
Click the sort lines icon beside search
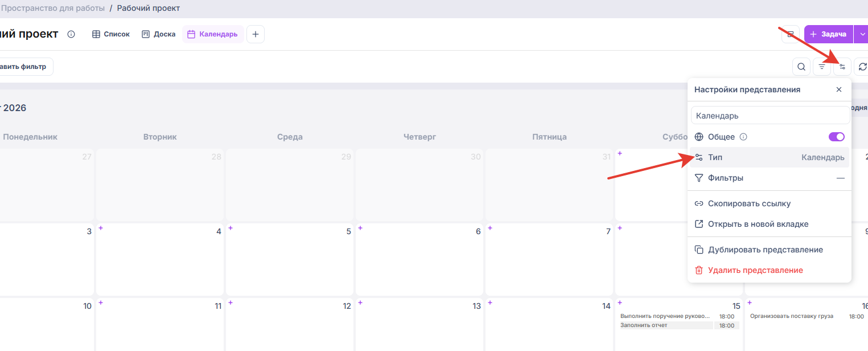pos(822,67)
